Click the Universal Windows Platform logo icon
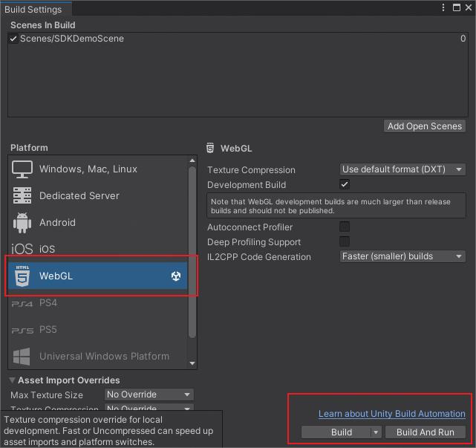This screenshot has width=476, height=448. click(22, 357)
